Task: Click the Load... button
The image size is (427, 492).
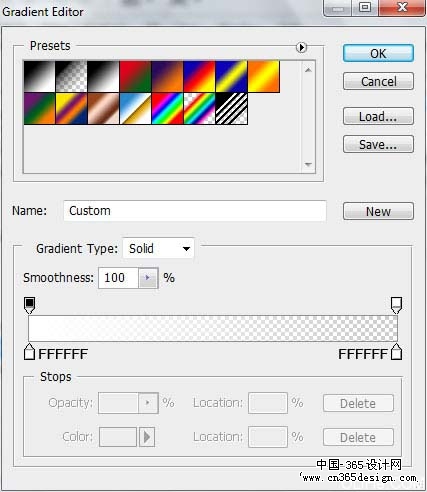Action: pyautogui.click(x=378, y=116)
